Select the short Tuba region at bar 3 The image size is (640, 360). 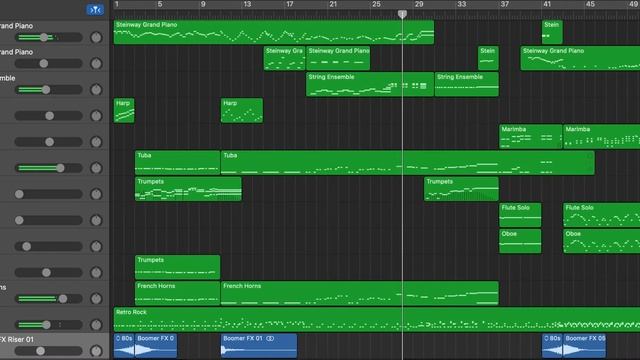pos(178,163)
